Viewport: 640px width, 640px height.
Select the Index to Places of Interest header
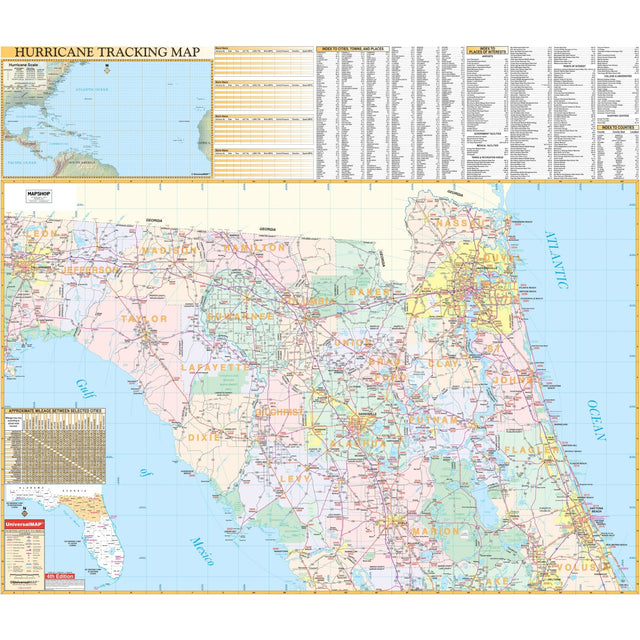click(x=486, y=50)
